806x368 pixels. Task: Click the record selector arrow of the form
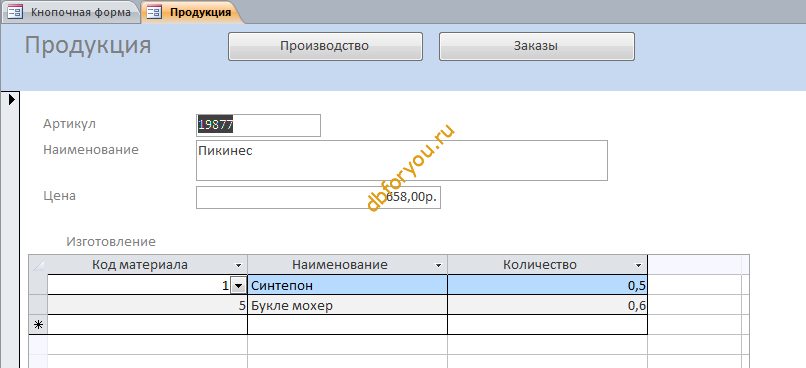(x=12, y=99)
